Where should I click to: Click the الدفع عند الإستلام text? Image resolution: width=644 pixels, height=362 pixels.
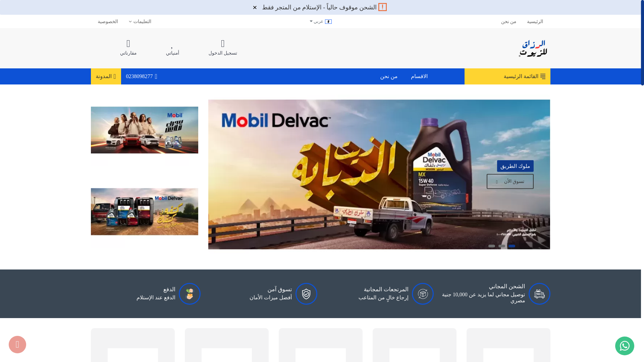pos(156,298)
